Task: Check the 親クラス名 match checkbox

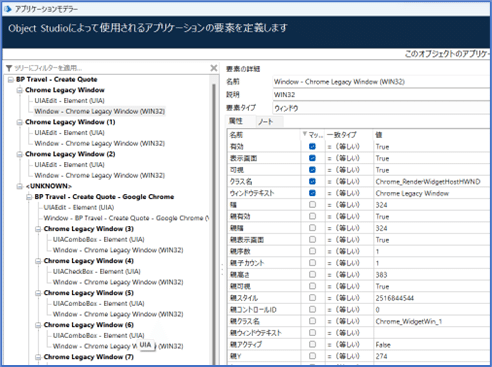Action: (x=312, y=321)
